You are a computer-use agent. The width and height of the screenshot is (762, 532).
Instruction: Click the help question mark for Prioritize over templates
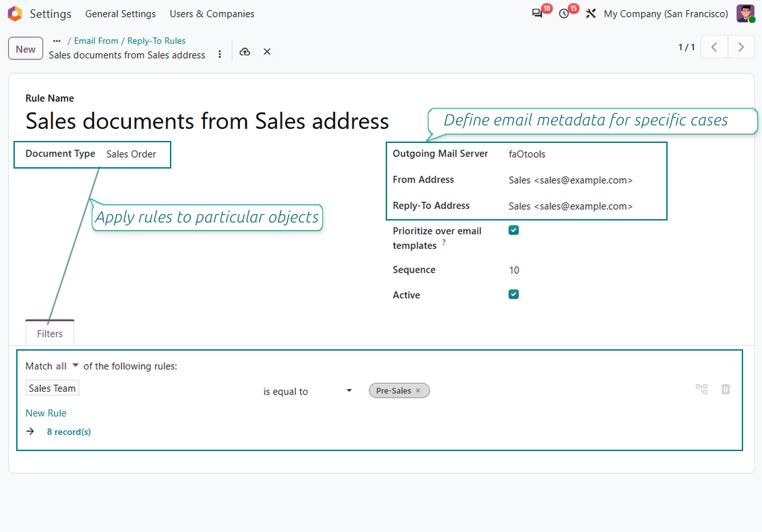coord(444,242)
